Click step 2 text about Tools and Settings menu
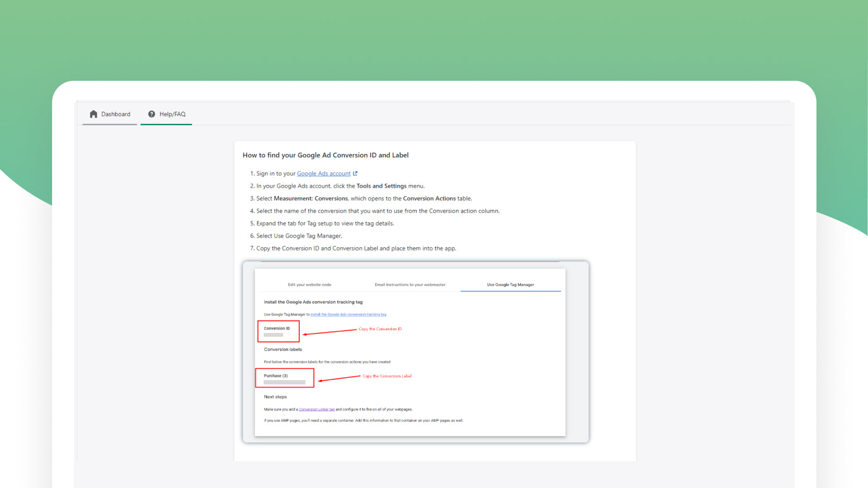This screenshot has height=488, width=868. point(341,186)
